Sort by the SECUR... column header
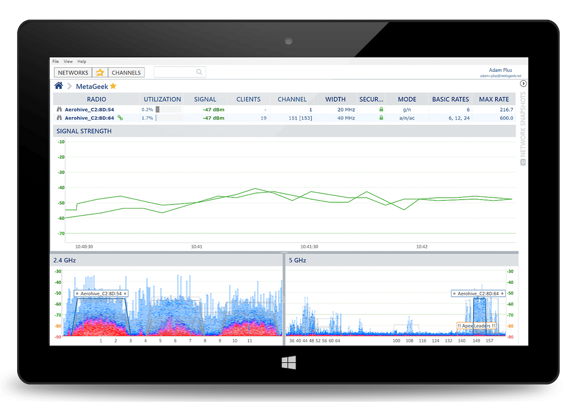The width and height of the screenshot is (574, 402). [x=371, y=99]
